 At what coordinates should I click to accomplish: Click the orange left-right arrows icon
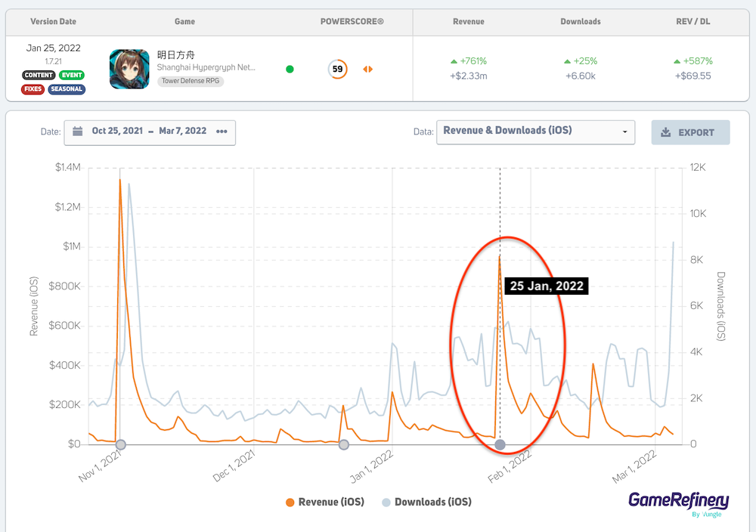point(368,70)
